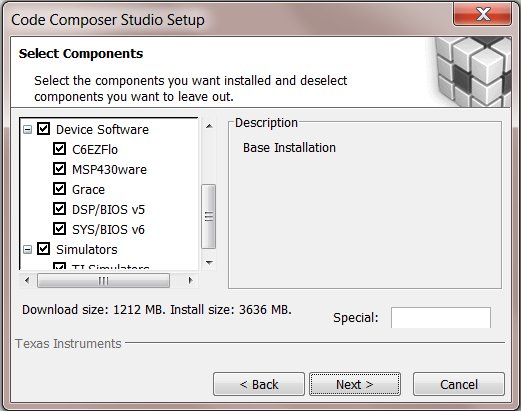The height and width of the screenshot is (411, 521).
Task: Uncheck SYS/BIOS v6 component
Action: [x=59, y=229]
